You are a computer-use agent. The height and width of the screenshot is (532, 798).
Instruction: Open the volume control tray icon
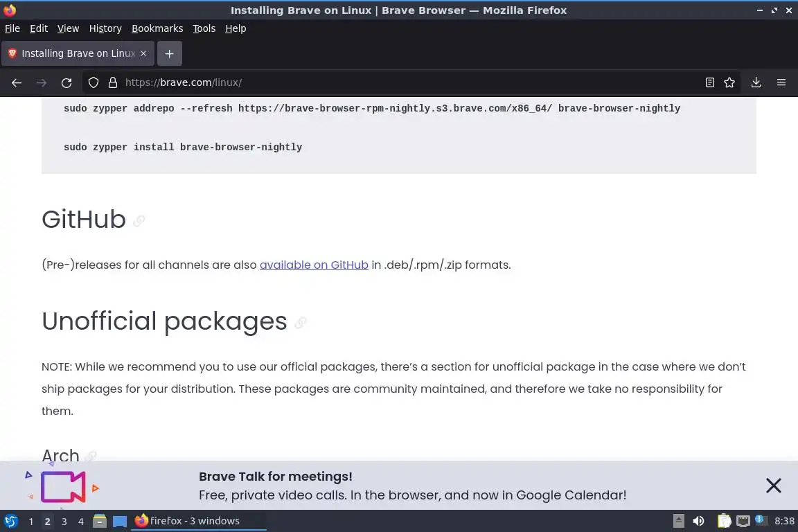coord(698,521)
